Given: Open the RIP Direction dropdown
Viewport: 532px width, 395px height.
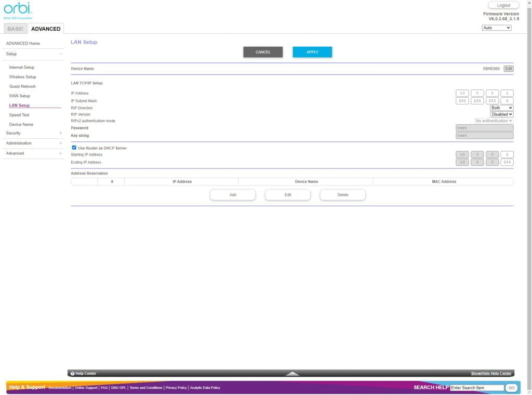Looking at the screenshot, I should [501, 108].
